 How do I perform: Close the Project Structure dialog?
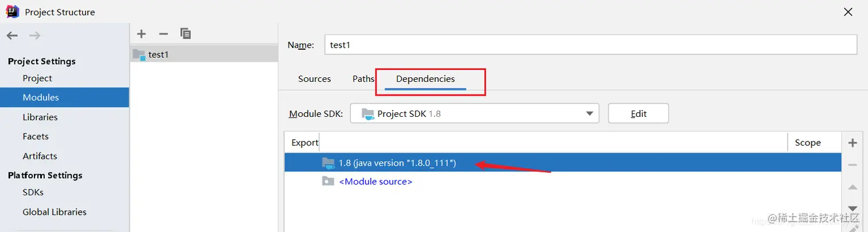tap(848, 11)
